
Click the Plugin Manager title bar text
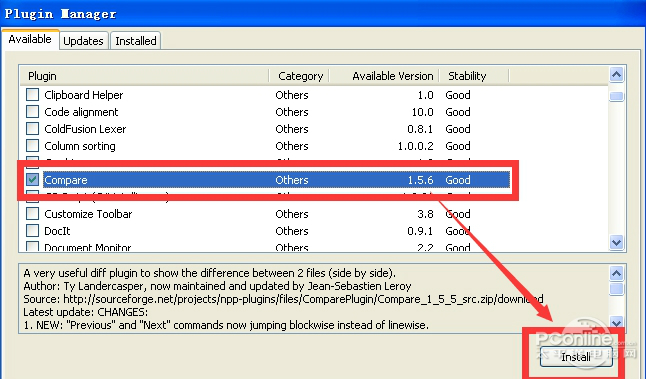click(61, 14)
